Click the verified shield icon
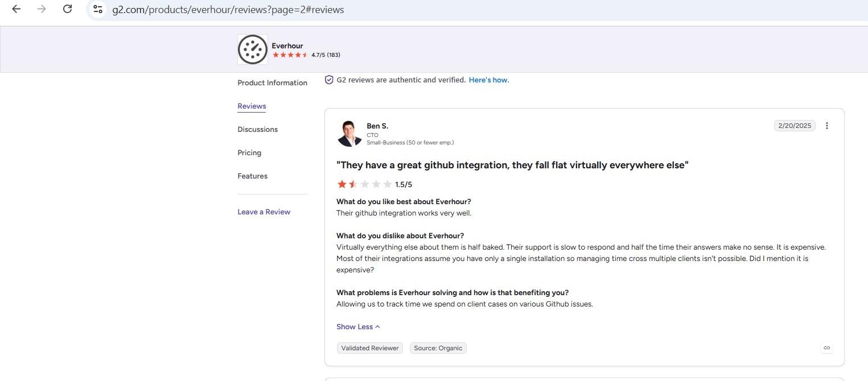The height and width of the screenshot is (381, 868). click(x=328, y=80)
